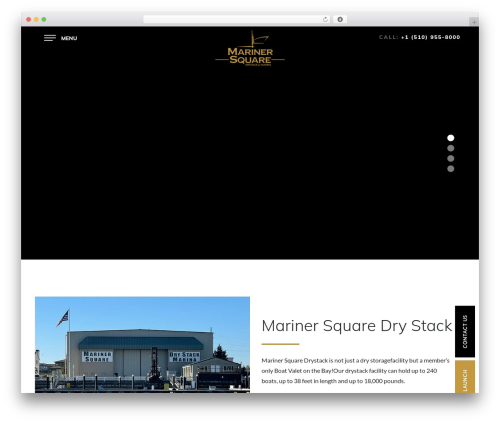The height and width of the screenshot is (423, 500).
Task: Select the fourth slider dot
Action: point(451,169)
